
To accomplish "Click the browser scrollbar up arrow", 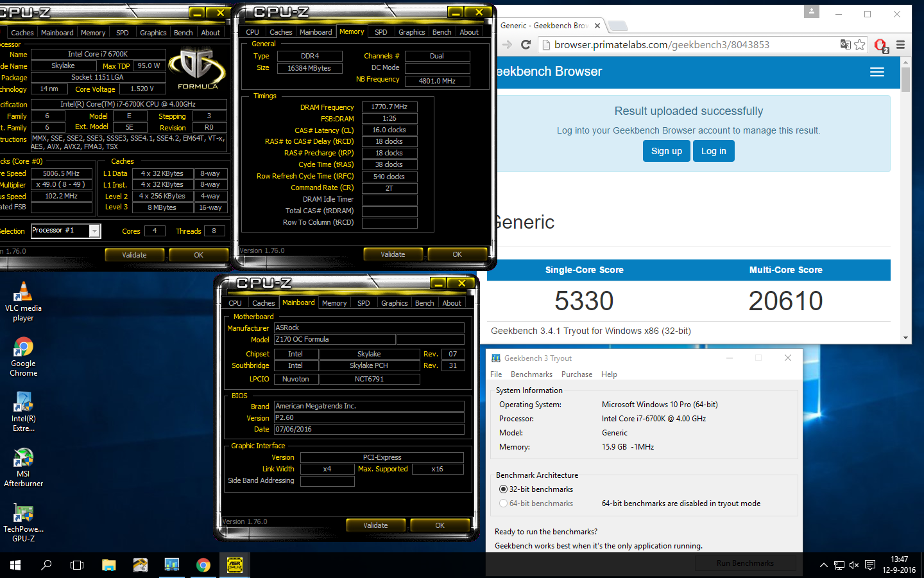I will [905, 62].
